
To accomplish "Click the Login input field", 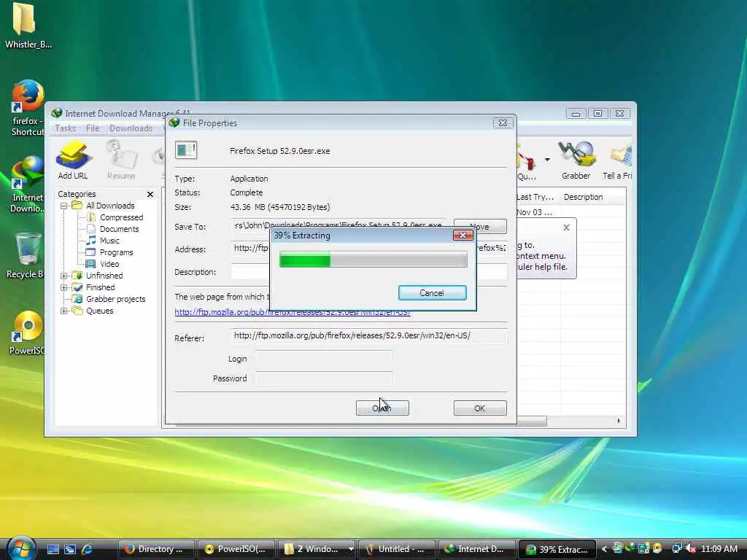I will pos(323,359).
